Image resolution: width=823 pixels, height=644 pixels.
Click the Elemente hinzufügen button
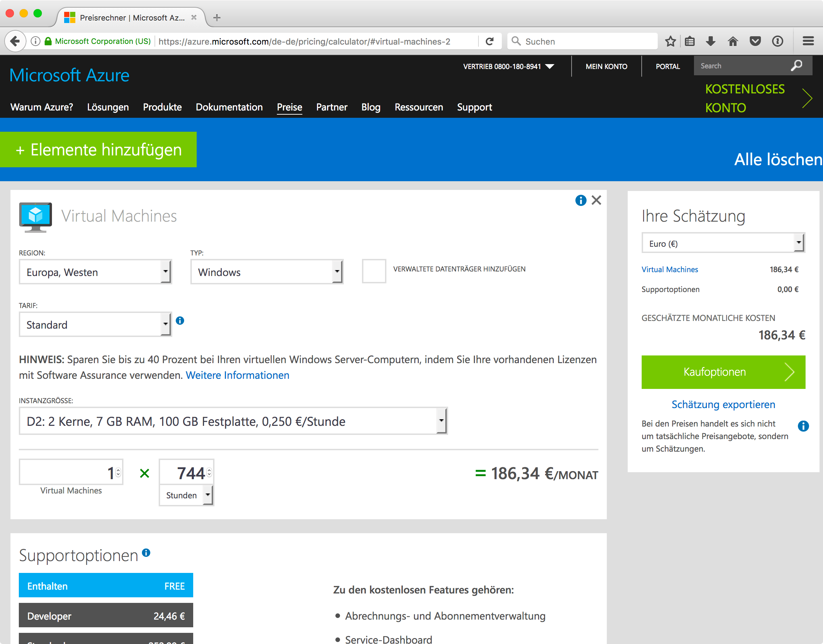point(98,150)
